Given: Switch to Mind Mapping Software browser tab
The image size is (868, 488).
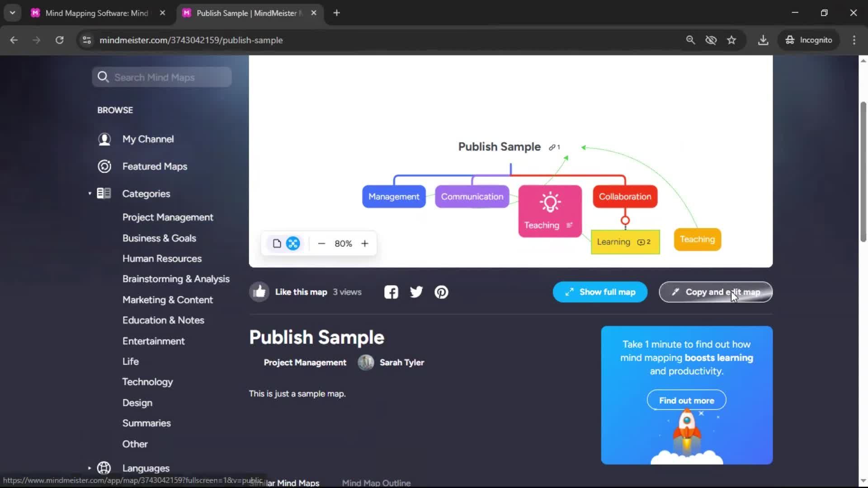Looking at the screenshot, I should [96, 13].
